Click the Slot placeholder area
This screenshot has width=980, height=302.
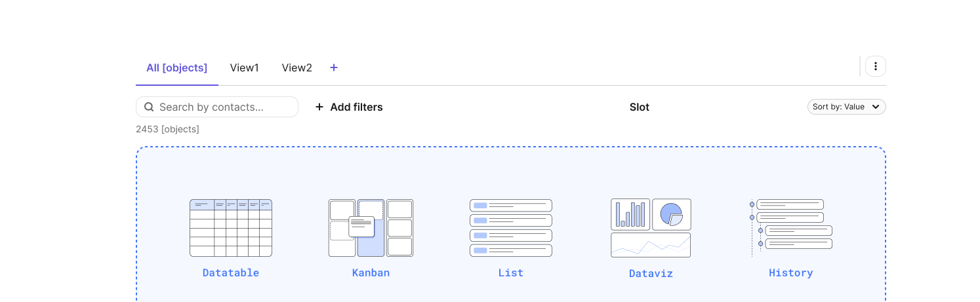pos(640,107)
